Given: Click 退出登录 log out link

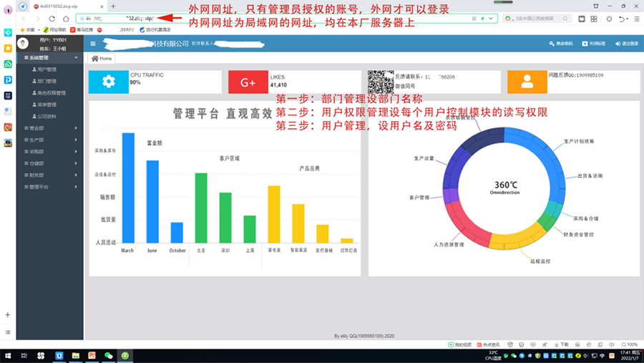Looking at the screenshot, I should coord(627,44).
